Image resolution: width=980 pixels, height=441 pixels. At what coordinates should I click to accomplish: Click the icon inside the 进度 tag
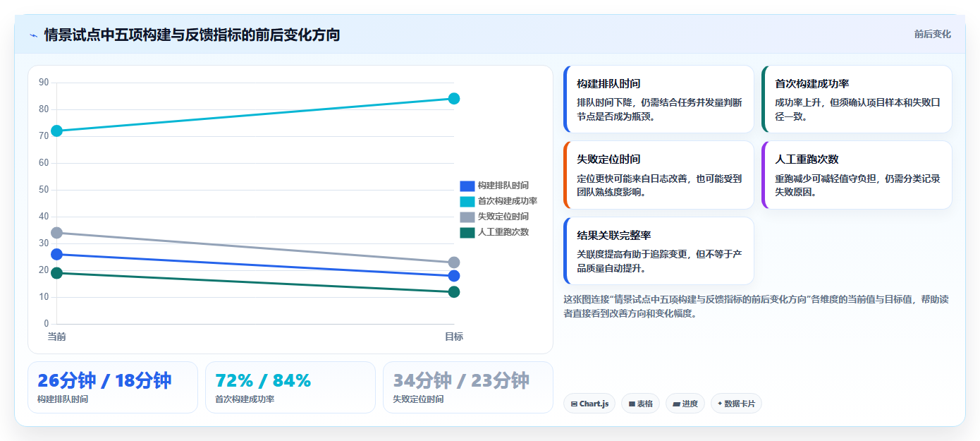click(676, 404)
